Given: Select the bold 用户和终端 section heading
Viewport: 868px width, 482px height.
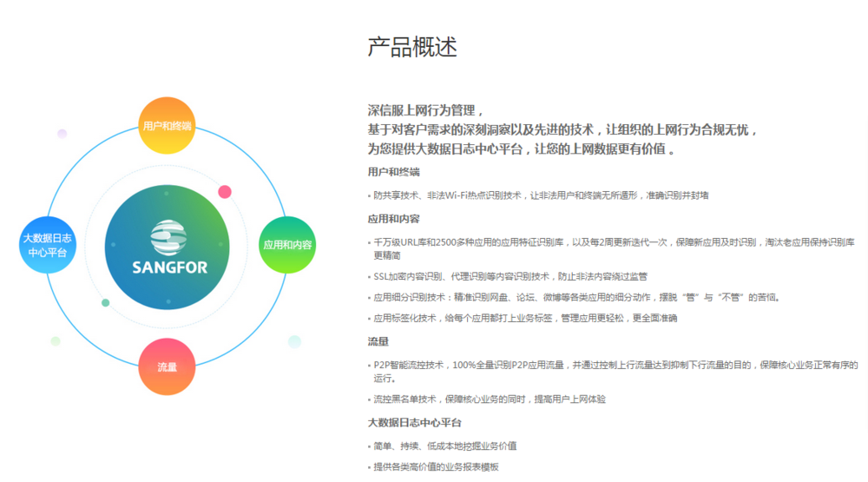Looking at the screenshot, I should [x=394, y=172].
